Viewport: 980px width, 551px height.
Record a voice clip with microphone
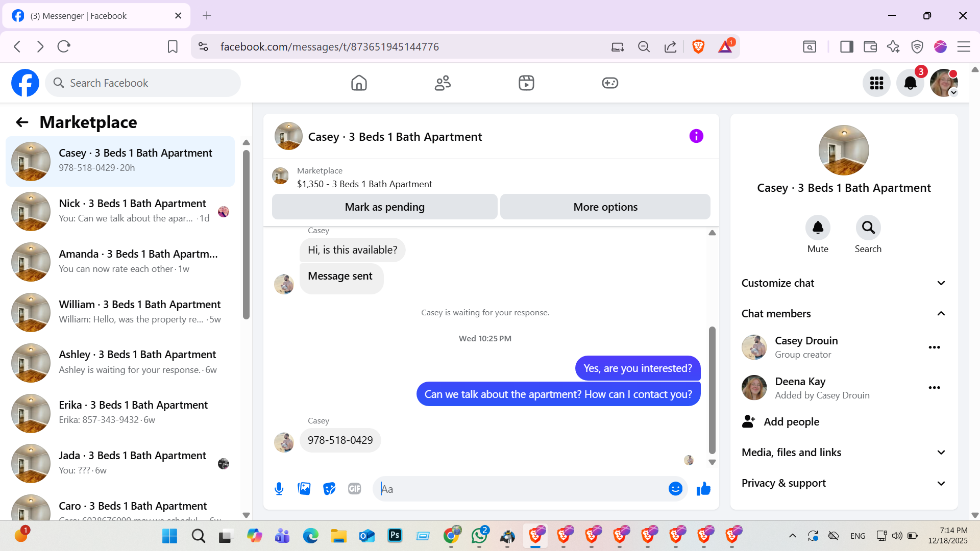(x=279, y=489)
